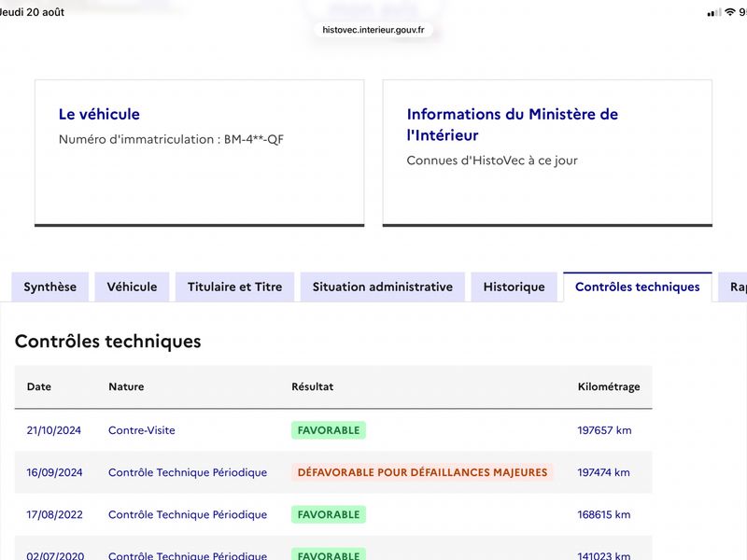
Task: Select the date 16/09/2024
Action: pos(54,472)
